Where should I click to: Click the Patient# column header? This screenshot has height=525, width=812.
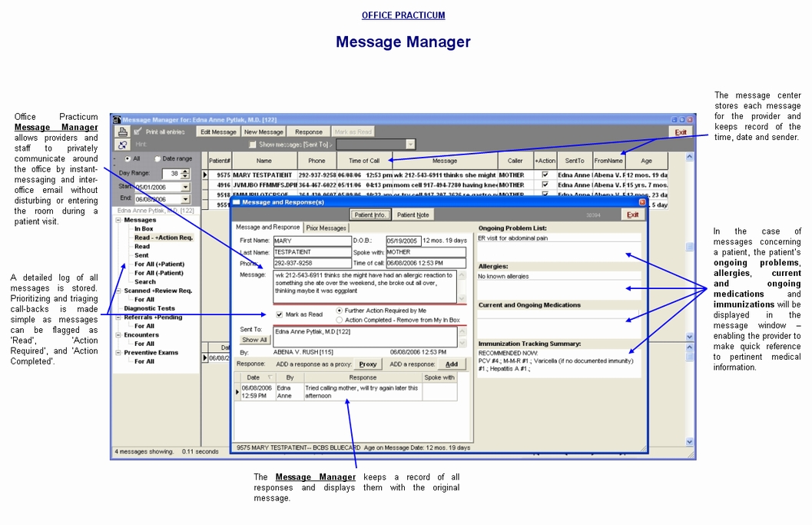pyautogui.click(x=220, y=161)
